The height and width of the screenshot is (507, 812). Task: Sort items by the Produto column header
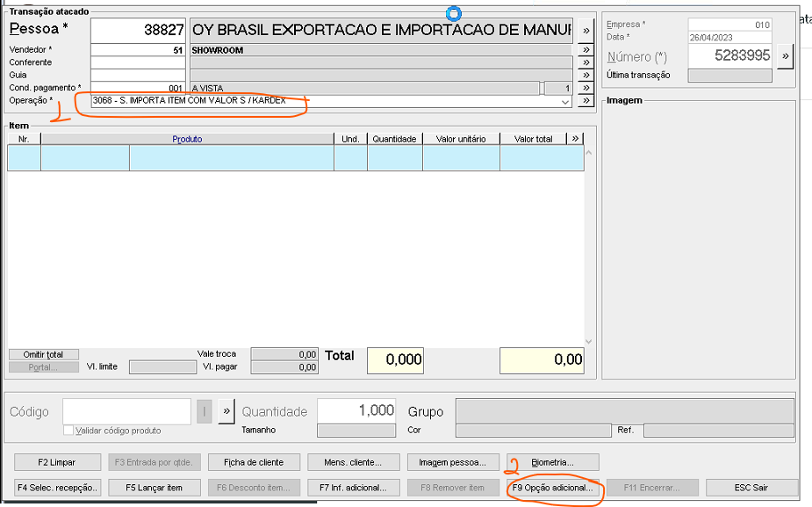[x=187, y=139]
